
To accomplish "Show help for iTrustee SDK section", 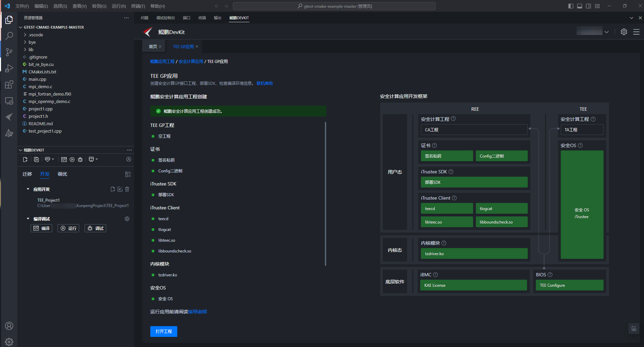I will tap(451, 172).
